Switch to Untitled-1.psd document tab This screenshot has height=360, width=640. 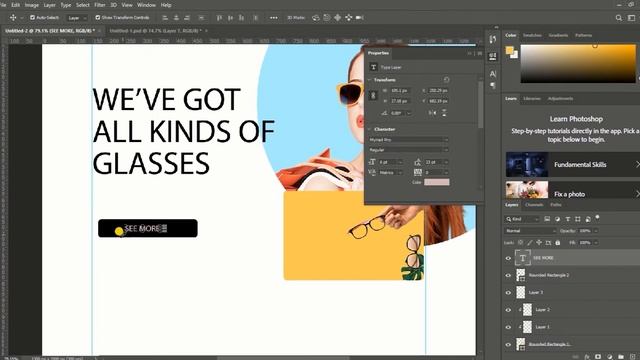click(x=155, y=31)
